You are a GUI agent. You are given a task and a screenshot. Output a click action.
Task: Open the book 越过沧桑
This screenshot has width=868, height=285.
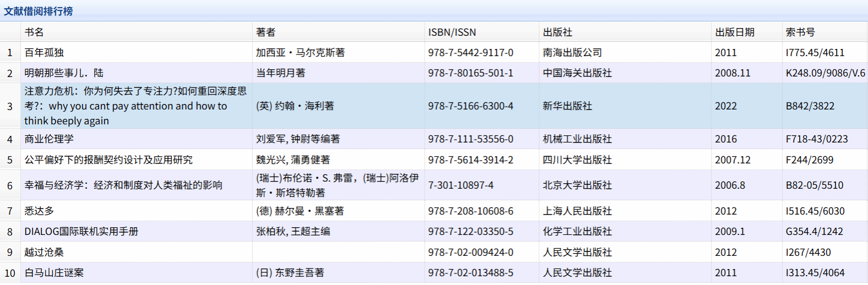tap(44, 253)
